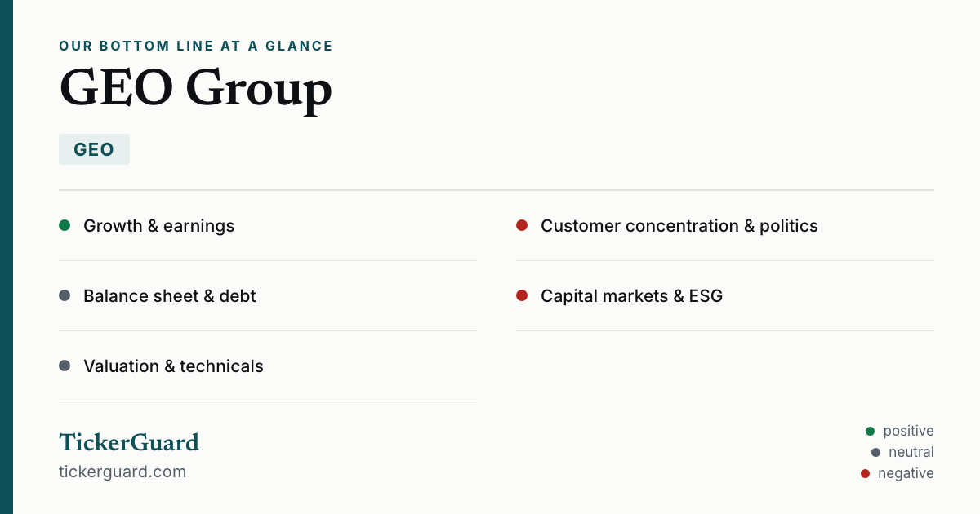The width and height of the screenshot is (980, 514).
Task: Select the Customer concentration & politics label
Action: click(679, 226)
